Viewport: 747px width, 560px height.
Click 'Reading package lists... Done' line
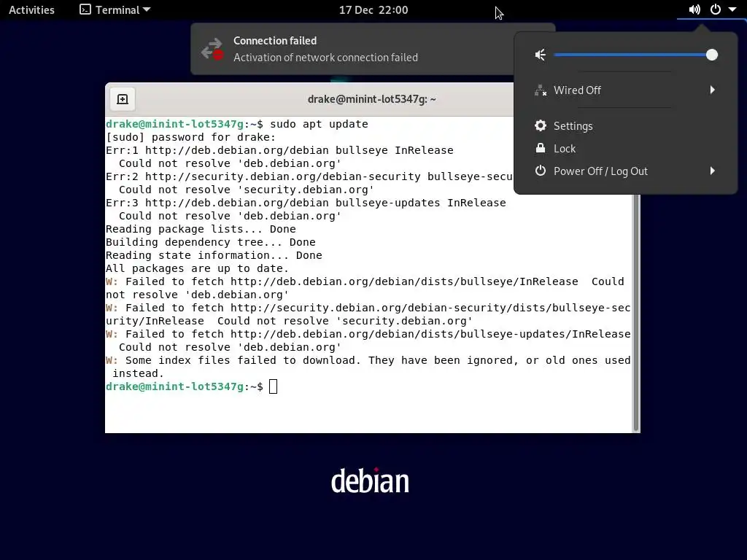[201, 229]
